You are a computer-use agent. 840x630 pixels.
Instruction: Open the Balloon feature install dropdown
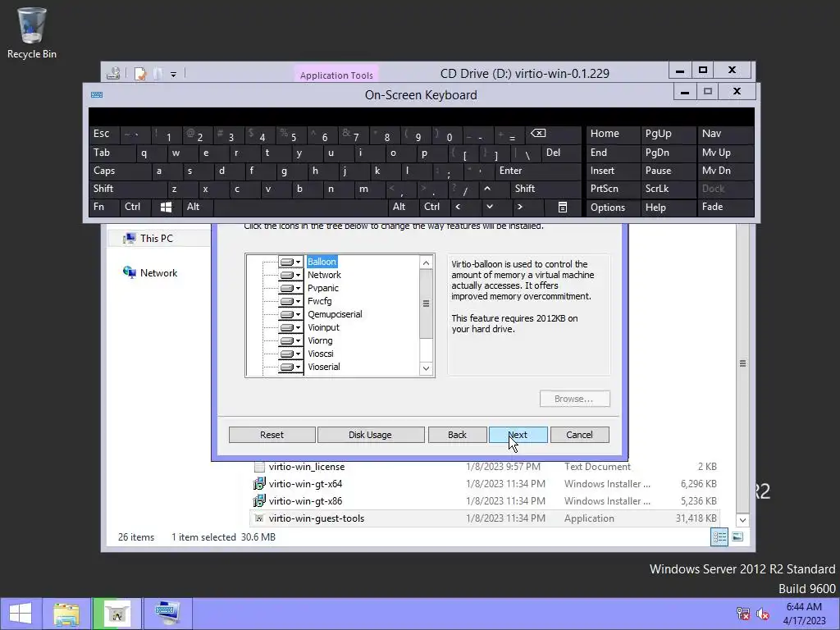coord(290,262)
